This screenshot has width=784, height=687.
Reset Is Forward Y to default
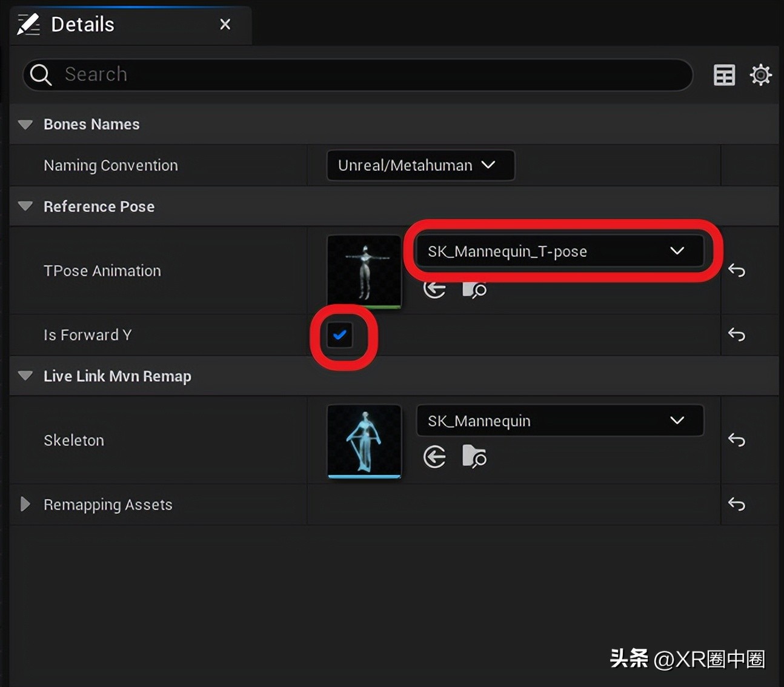coord(736,334)
